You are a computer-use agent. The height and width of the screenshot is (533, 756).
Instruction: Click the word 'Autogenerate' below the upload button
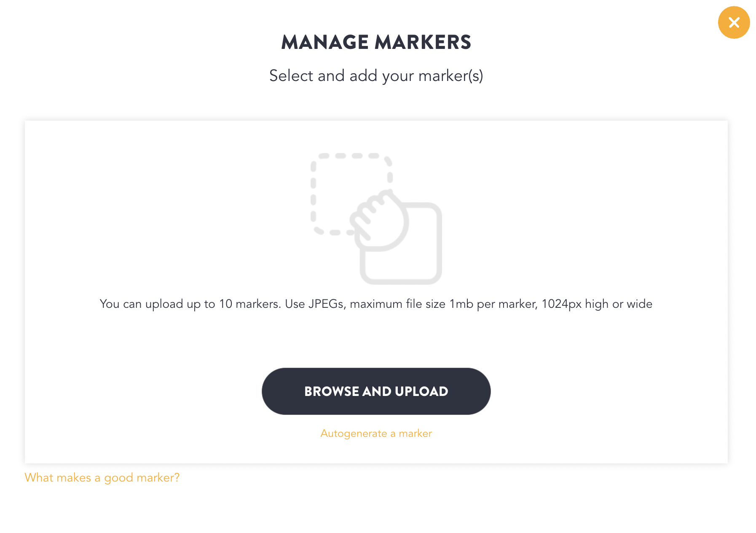[354, 433]
